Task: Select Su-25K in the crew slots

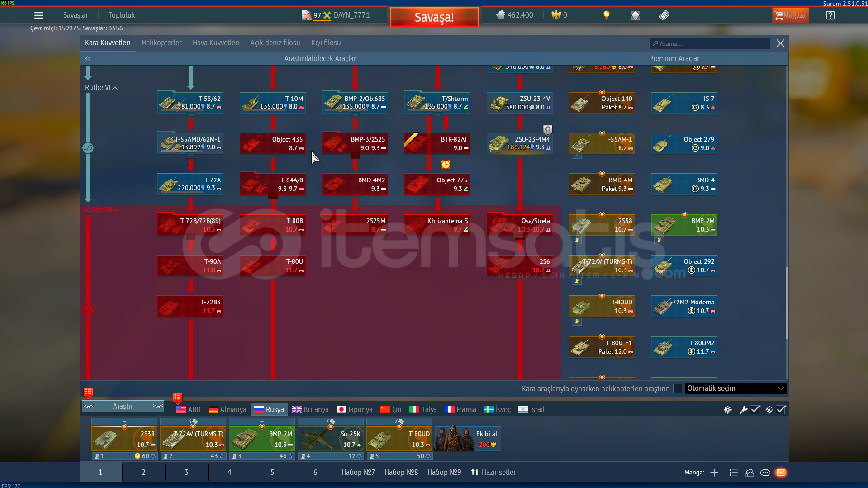Action: click(x=331, y=439)
